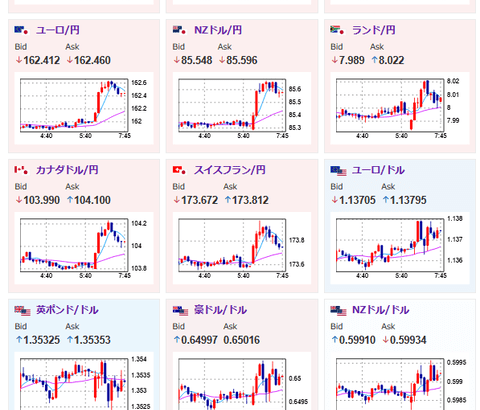This screenshot has height=410, width=480.
Task: Open the ユーロ/ドル pair link
Action: [378, 170]
